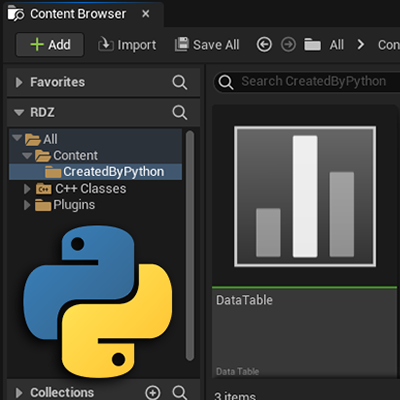
Task: Collapse the All folder tree node
Action: click(17, 138)
